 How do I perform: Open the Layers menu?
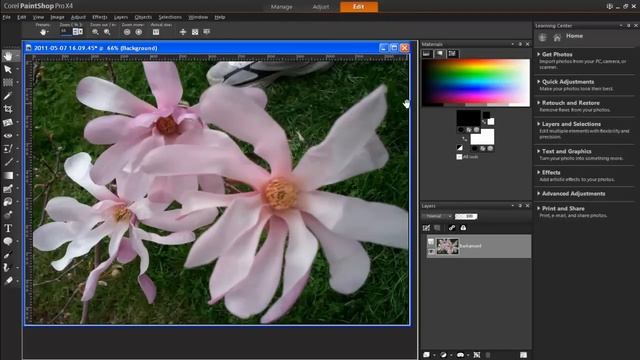click(x=120, y=17)
